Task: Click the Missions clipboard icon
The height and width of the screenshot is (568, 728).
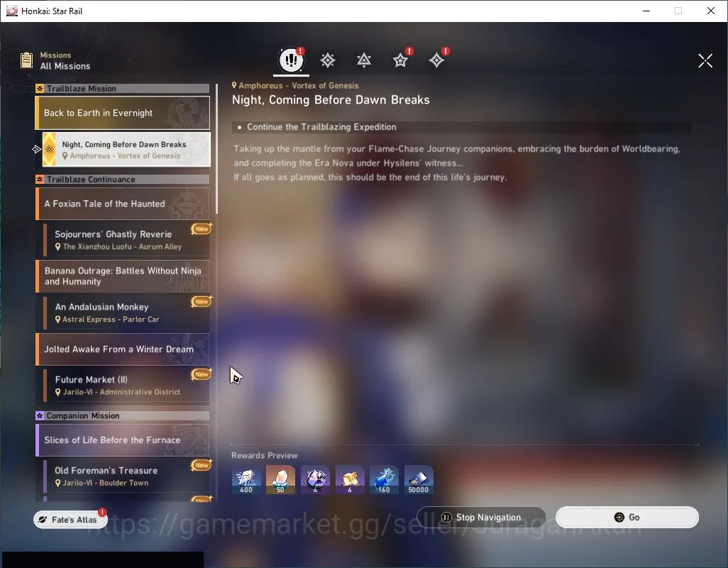Action: [x=27, y=60]
